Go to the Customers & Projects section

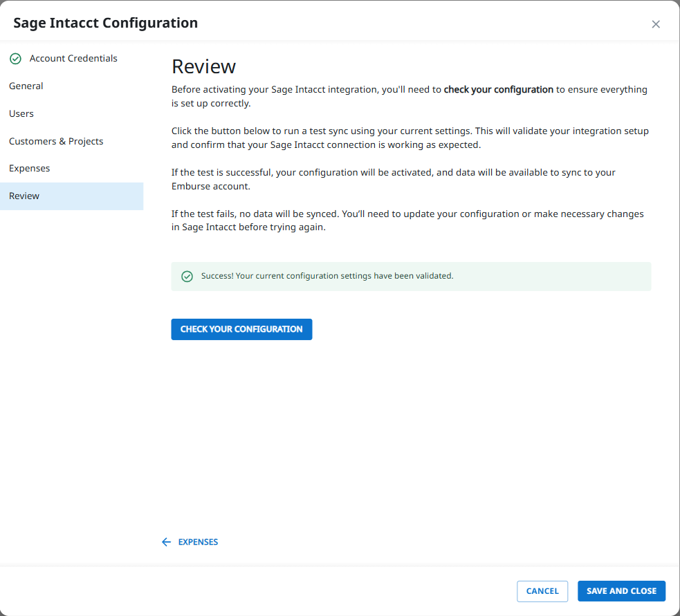tap(56, 141)
